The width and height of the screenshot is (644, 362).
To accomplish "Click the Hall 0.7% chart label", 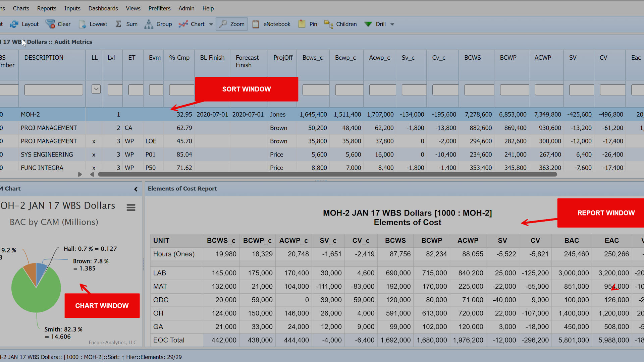I will pos(90,249).
